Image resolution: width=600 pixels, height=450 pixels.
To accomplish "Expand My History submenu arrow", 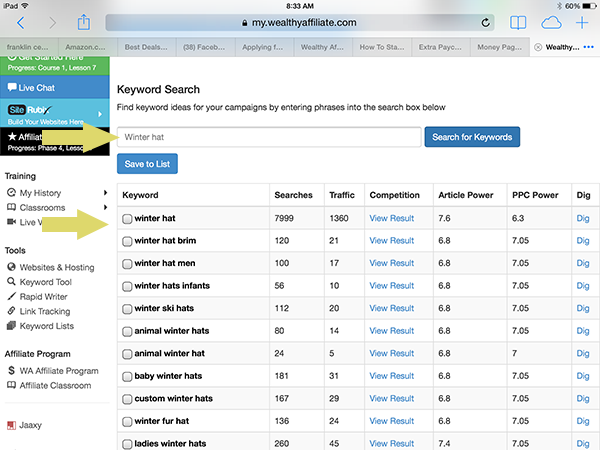I will tap(105, 192).
